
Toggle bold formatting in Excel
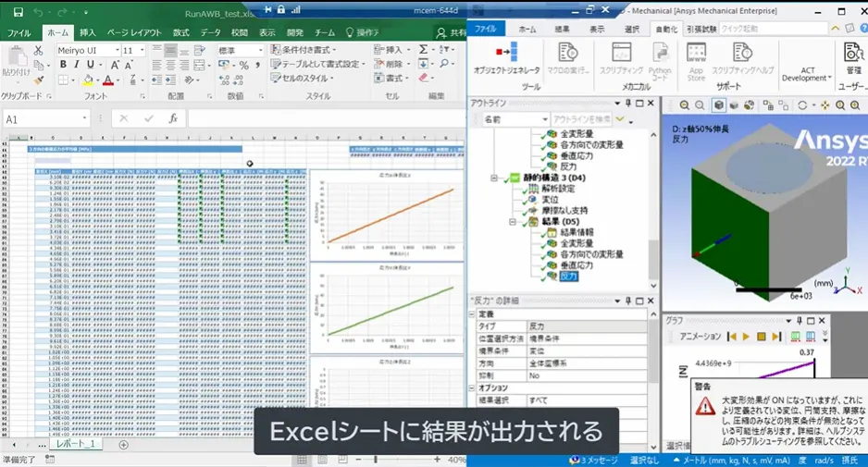[x=63, y=66]
